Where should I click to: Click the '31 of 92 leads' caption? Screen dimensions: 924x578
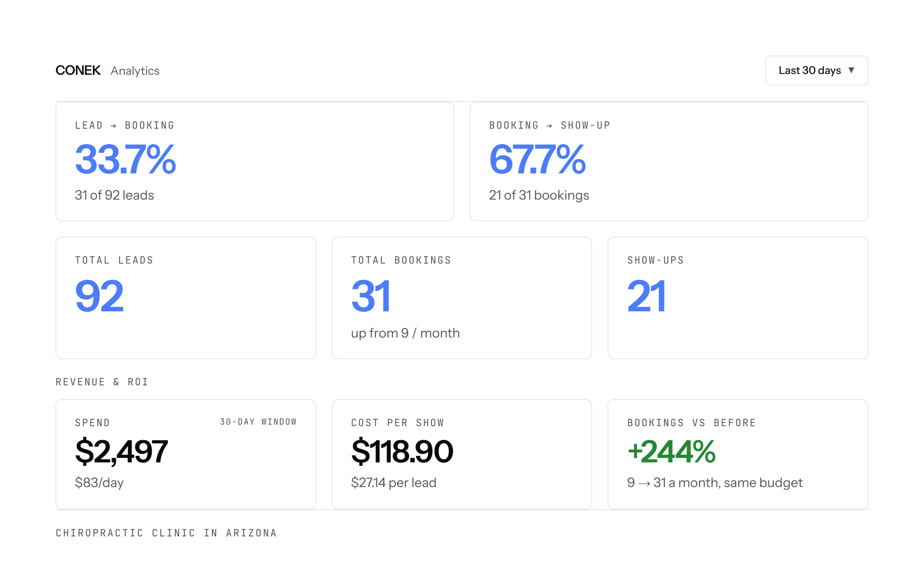coord(114,195)
